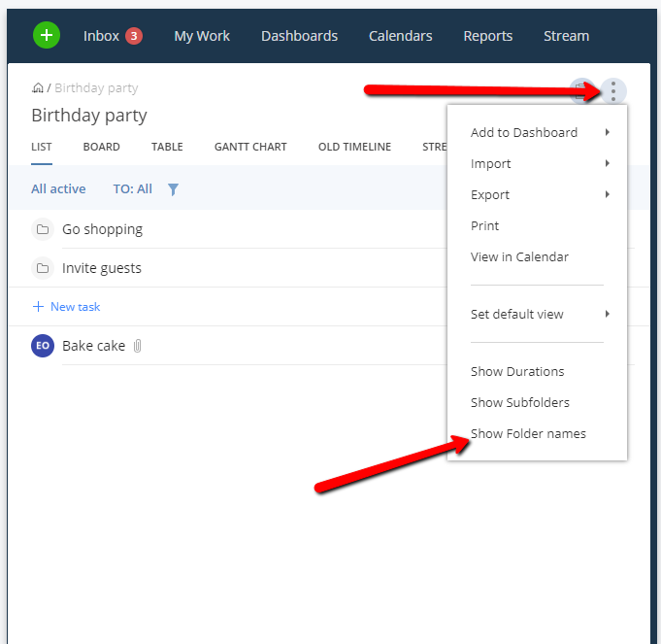The image size is (661, 644).
Task: Open the Bake cake task
Action: pyautogui.click(x=93, y=346)
